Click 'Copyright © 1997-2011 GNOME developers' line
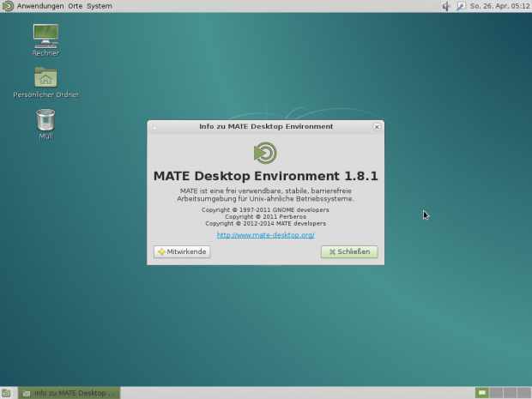 [x=265, y=209]
